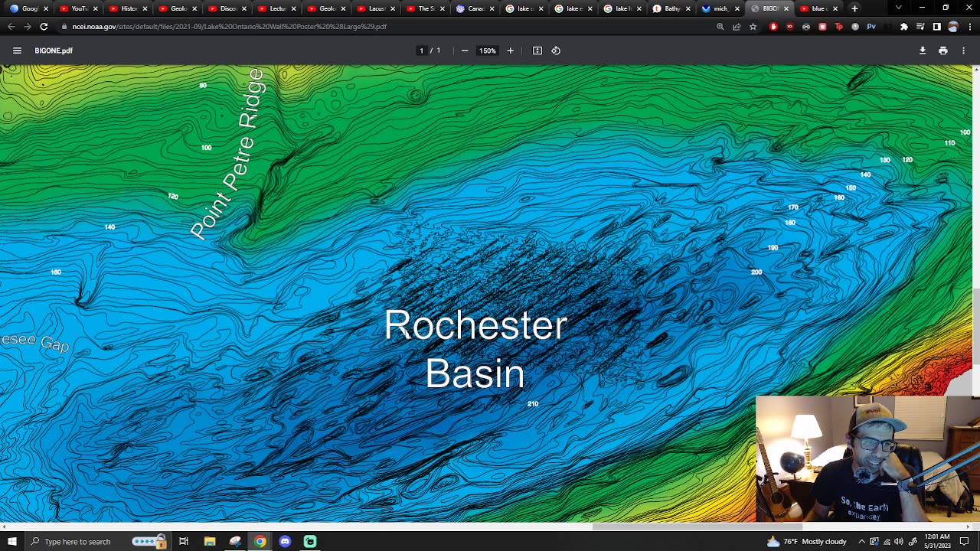Open the media controls playlist icon
980x551 pixels.
coord(920,27)
